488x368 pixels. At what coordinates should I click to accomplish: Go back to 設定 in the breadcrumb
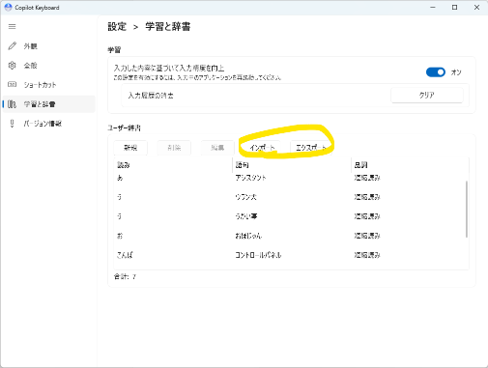[x=117, y=27]
